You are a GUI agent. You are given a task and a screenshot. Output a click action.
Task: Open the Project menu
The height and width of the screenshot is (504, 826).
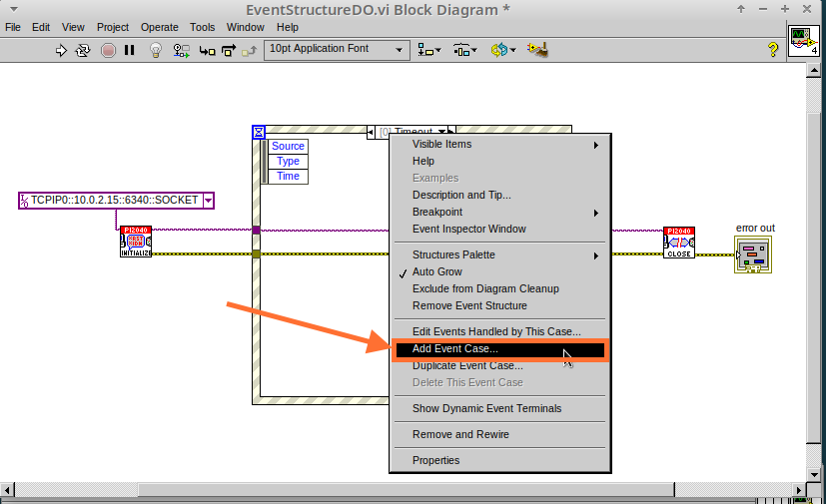pos(112,27)
